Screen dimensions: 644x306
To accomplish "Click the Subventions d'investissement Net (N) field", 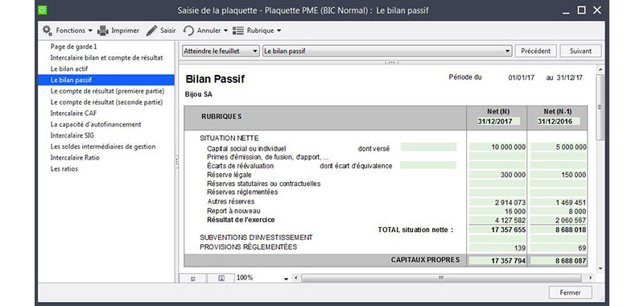I will click(497, 238).
